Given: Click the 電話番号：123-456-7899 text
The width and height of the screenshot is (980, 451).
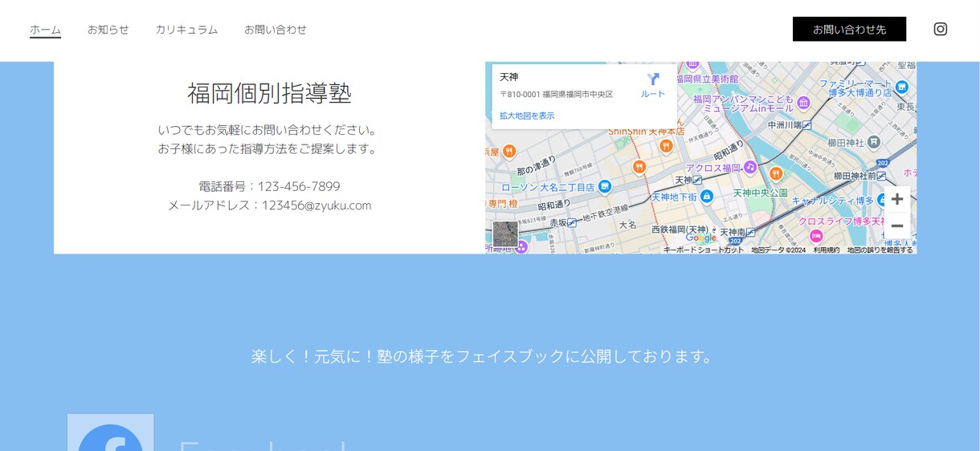Looking at the screenshot, I should (269, 186).
